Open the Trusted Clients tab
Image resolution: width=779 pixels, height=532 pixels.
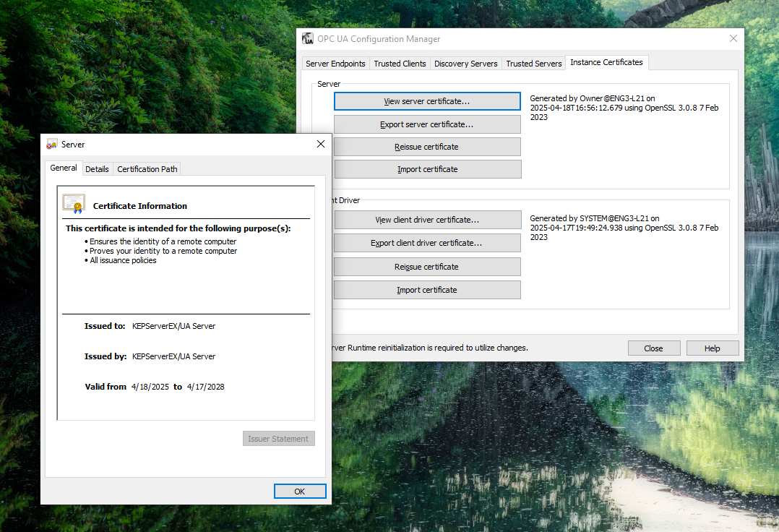tap(400, 64)
